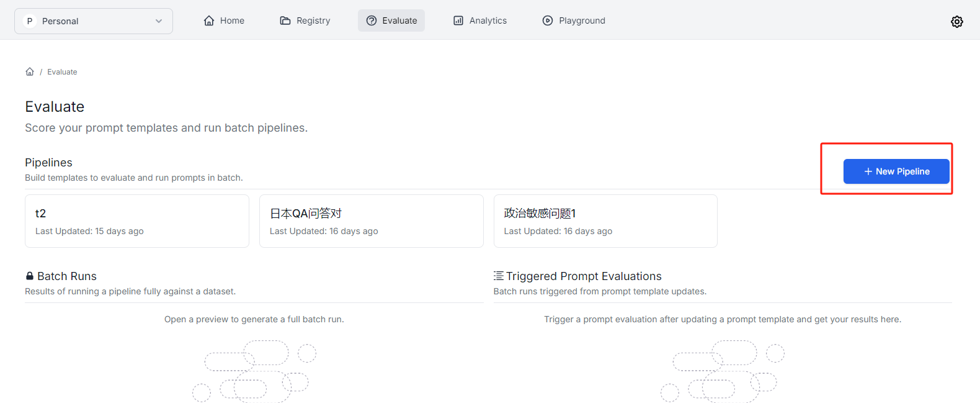
Task: Click the list icon beside Triggered Prompt Evaluations
Action: click(x=498, y=276)
